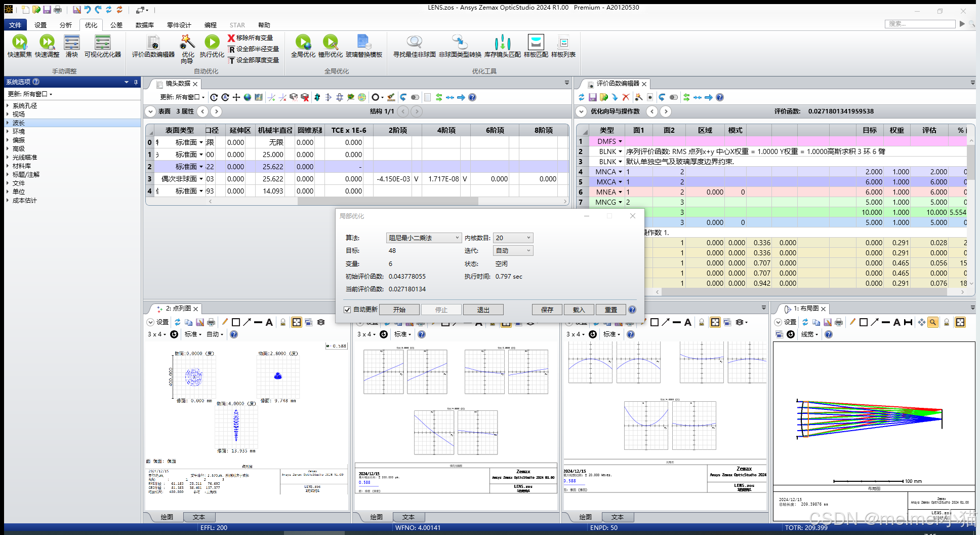
Task: Click the 执行优化 ribbon icon
Action: tap(212, 46)
